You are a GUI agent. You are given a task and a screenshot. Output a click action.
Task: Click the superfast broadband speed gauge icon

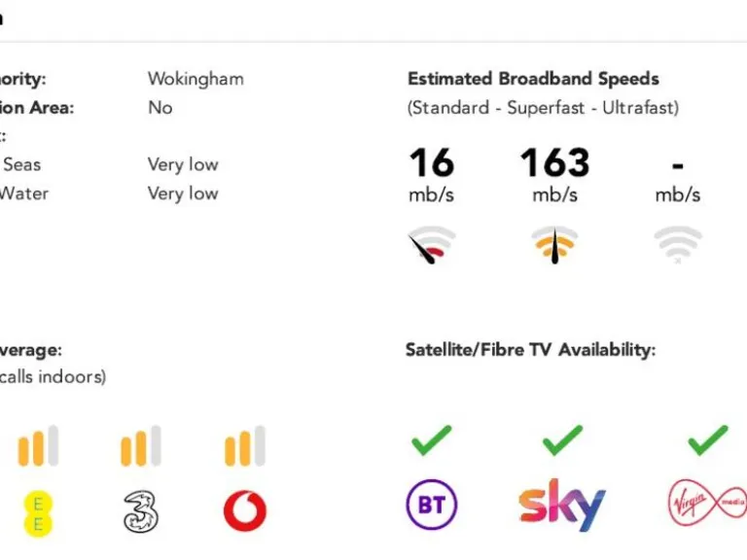point(554,245)
